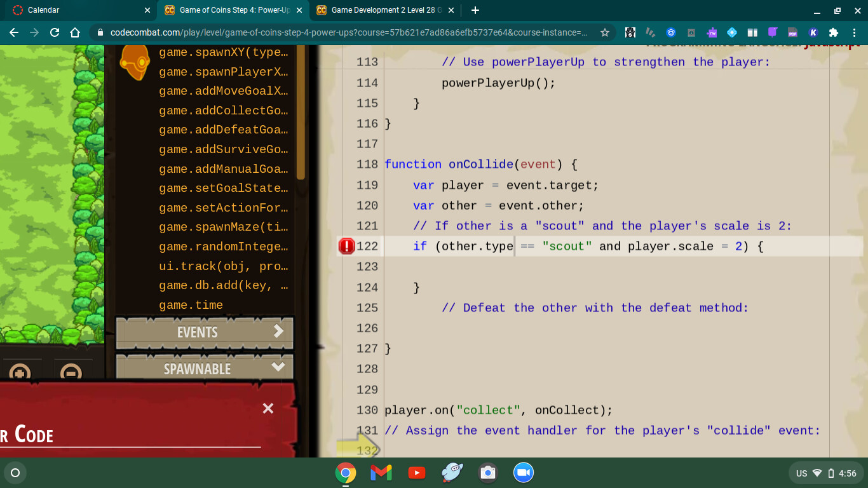Viewport: 868px width, 488px height.
Task: Open the launcher circle button
Action: click(x=15, y=473)
